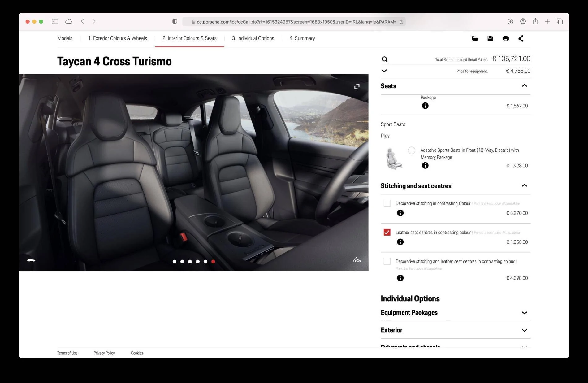The image size is (588, 383).
Task: Click the Safari address bar
Action: tap(294, 22)
